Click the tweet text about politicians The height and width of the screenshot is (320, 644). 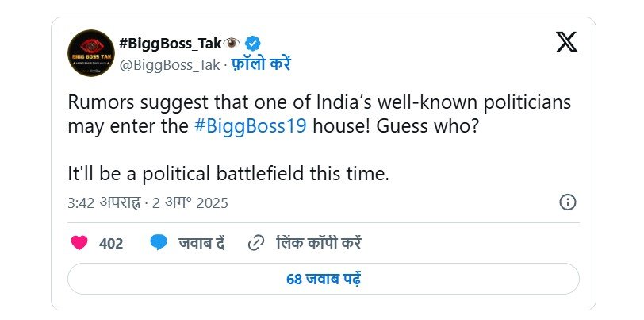point(319,114)
